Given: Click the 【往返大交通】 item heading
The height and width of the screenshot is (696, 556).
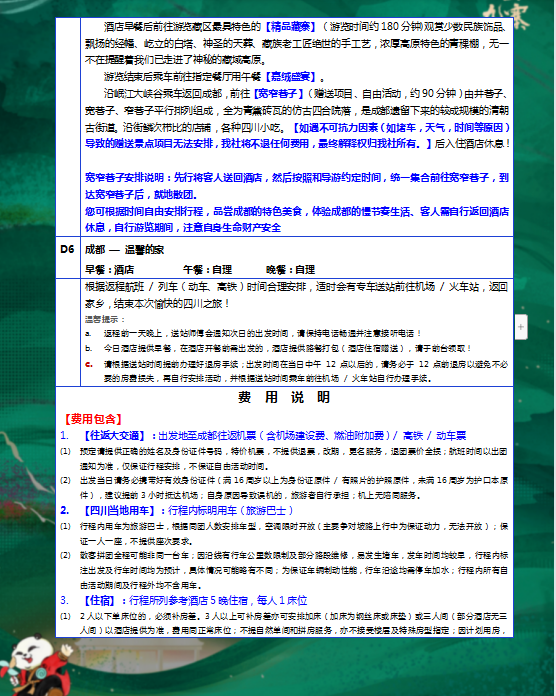Looking at the screenshot, I should [x=114, y=436].
